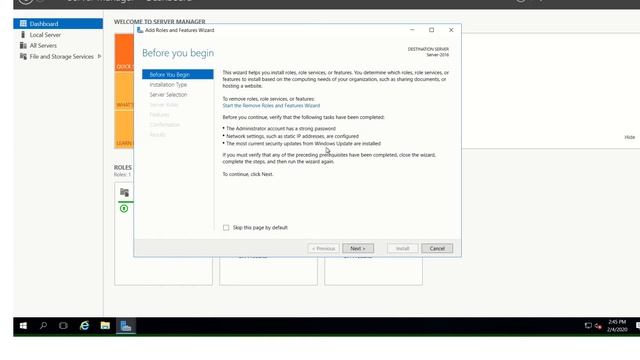Viewport: 640px width, 360px height.
Task: Open Start the Remove Roles and Features Wizard link
Action: pyautogui.click(x=271, y=105)
